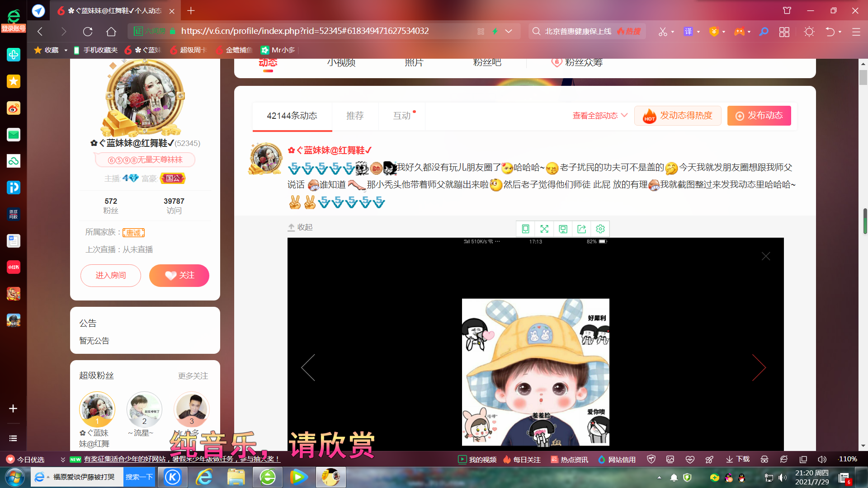Open the QR code icon in address bar
The width and height of the screenshot is (868, 488).
point(481,31)
